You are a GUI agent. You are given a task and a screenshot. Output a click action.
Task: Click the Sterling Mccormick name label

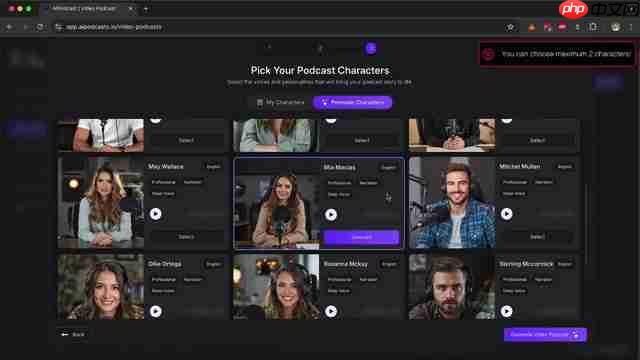point(526,264)
